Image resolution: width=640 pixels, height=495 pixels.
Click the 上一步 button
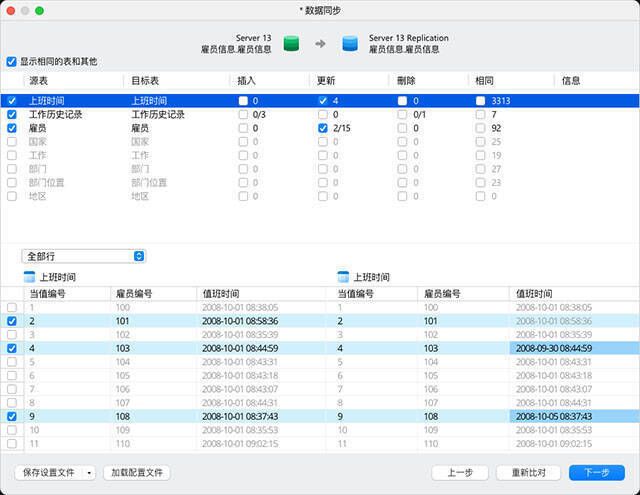(460, 472)
